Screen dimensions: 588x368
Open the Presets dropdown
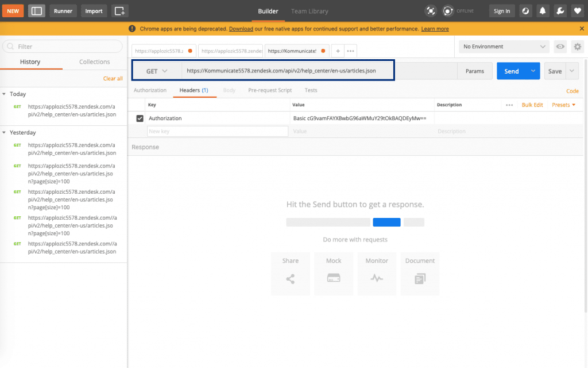[x=563, y=105]
